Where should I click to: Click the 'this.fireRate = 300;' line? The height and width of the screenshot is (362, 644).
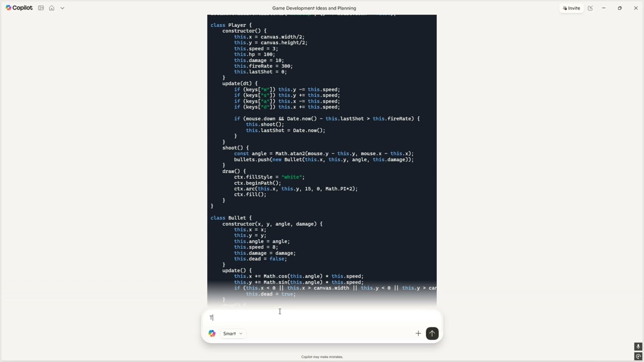coord(263,66)
